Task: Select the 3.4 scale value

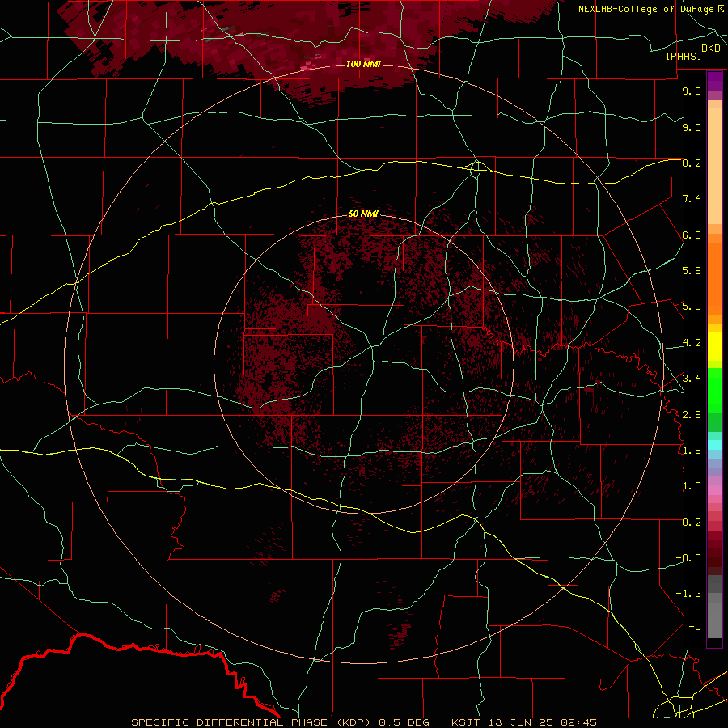Action: tap(692, 379)
